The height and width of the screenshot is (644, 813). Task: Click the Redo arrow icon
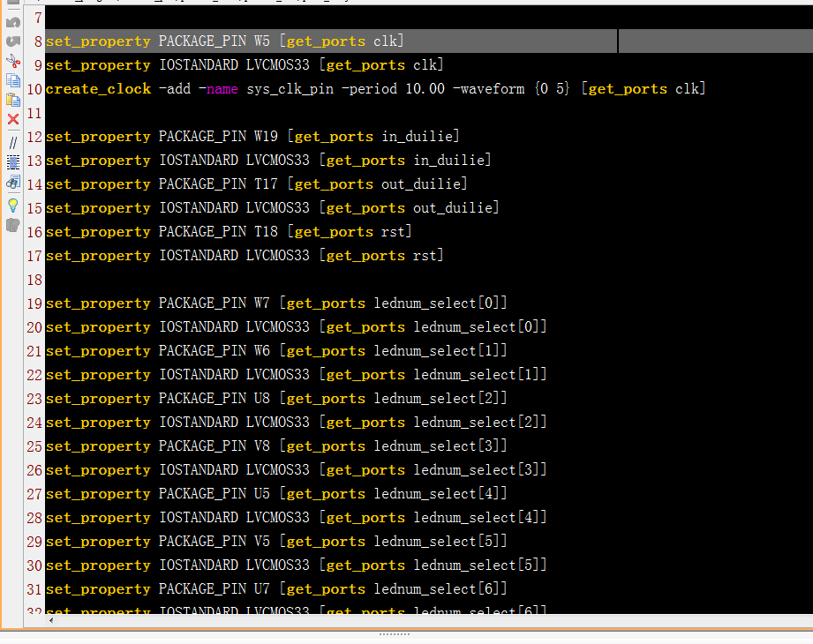(x=12, y=41)
